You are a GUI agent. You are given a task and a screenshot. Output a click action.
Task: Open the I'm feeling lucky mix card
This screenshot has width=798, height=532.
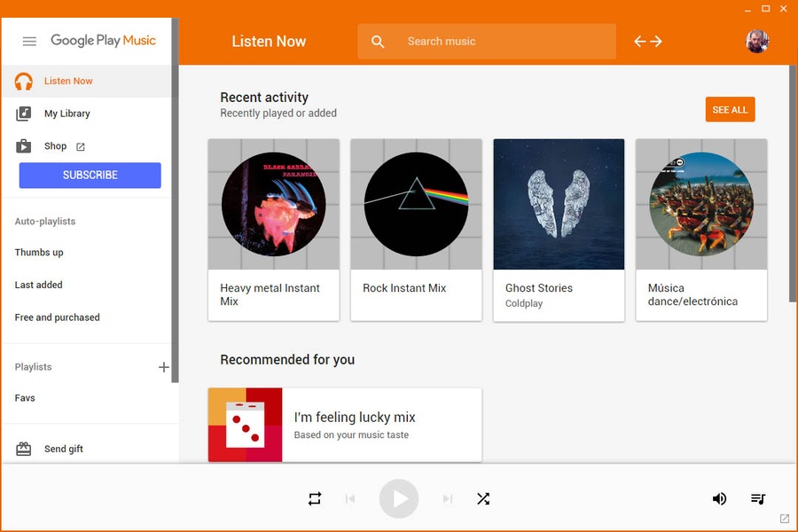coord(345,425)
